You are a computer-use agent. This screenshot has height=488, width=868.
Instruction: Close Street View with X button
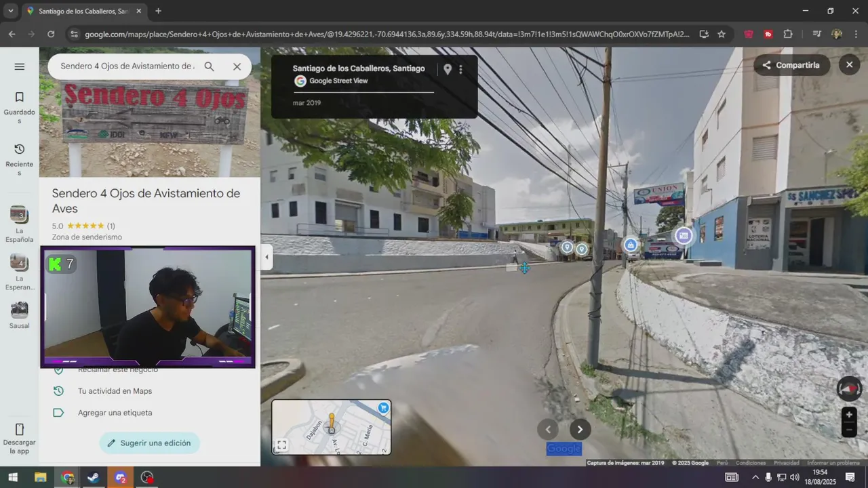tap(849, 65)
